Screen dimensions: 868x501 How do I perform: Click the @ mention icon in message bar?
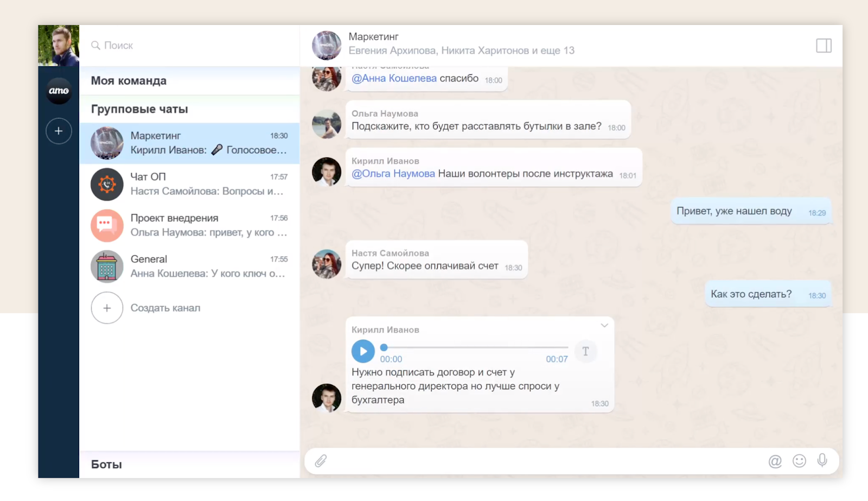[775, 461]
